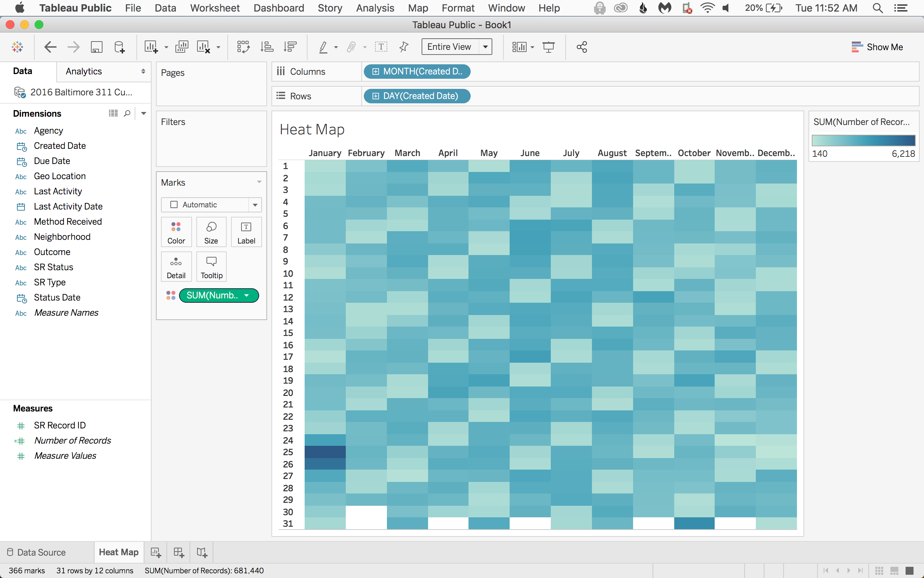Open SUM(Numb.. pill dropdown arrow
Image resolution: width=924 pixels, height=578 pixels.
tap(247, 296)
